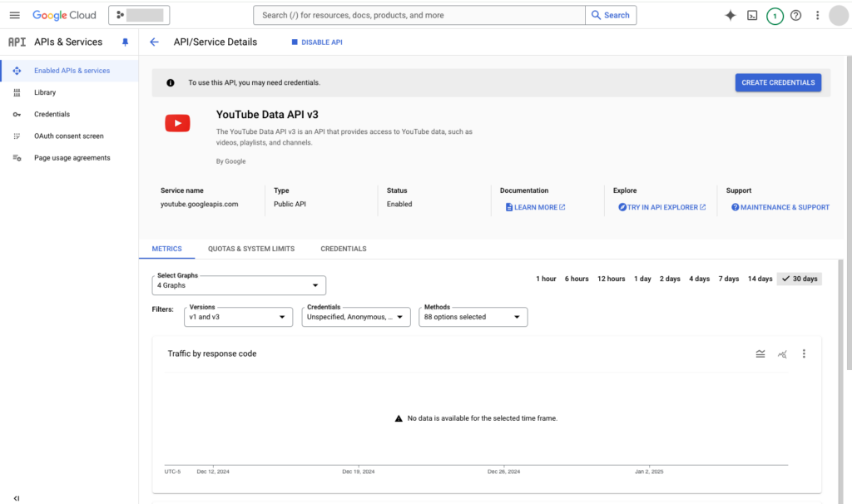Click the Page usage agreements icon
Image resolution: width=852 pixels, height=504 pixels.
pos(17,157)
